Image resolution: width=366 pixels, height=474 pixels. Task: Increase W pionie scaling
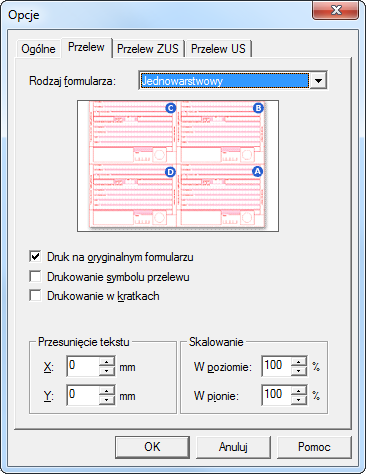pos(299,390)
